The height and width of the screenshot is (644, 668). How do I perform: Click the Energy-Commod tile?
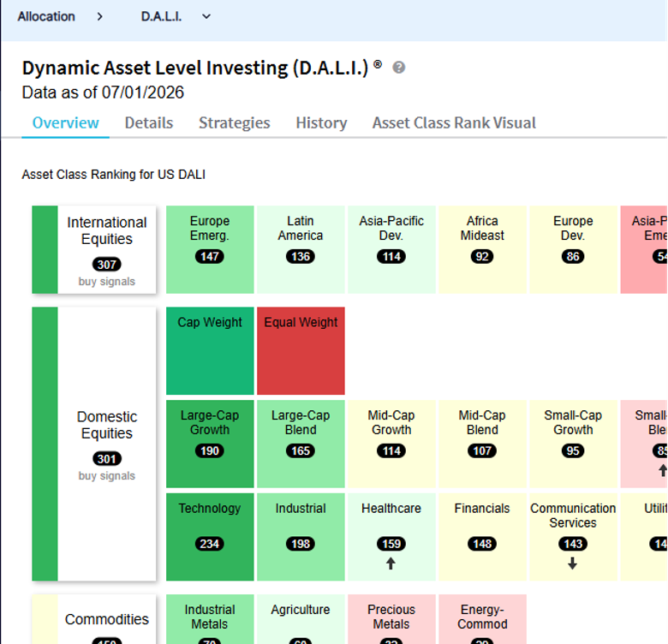482,619
